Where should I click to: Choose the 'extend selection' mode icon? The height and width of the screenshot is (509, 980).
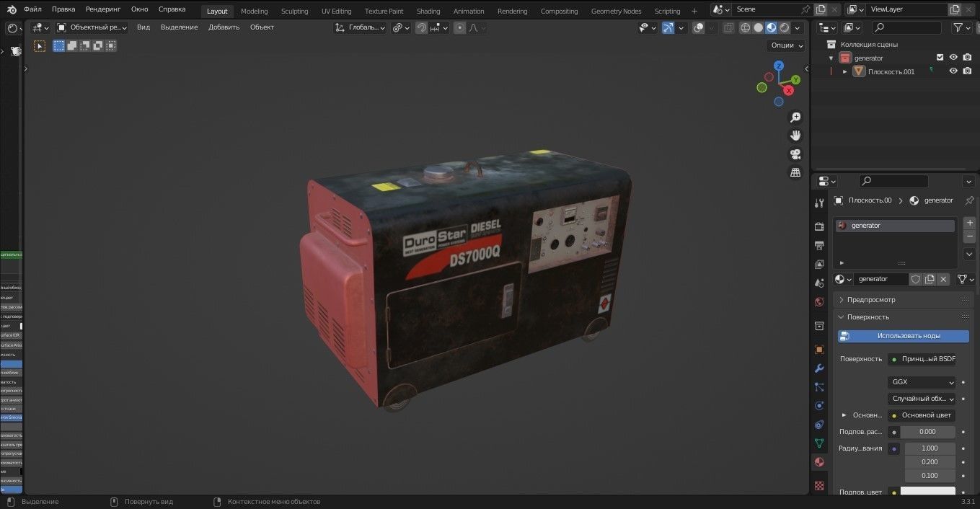click(72, 45)
